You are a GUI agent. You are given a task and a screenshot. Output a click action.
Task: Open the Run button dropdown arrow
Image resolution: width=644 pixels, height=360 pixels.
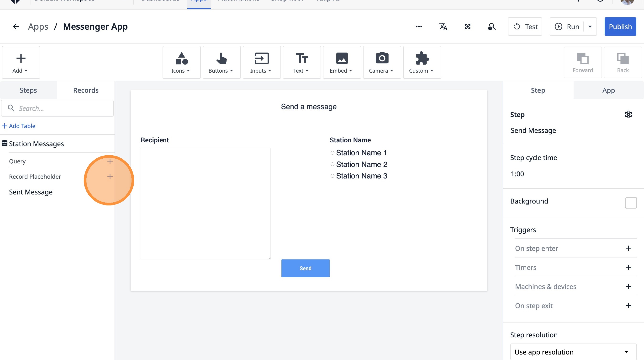coord(590,27)
